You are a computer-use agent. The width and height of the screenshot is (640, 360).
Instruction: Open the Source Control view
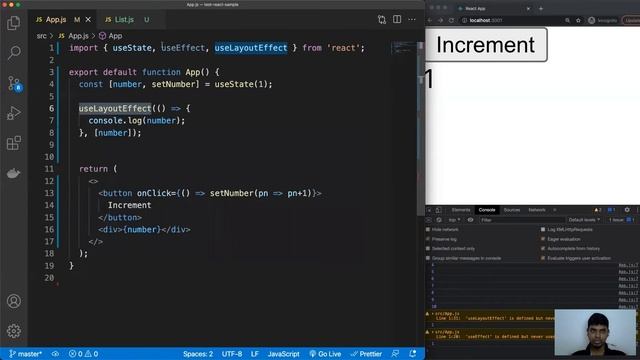tap(14, 84)
